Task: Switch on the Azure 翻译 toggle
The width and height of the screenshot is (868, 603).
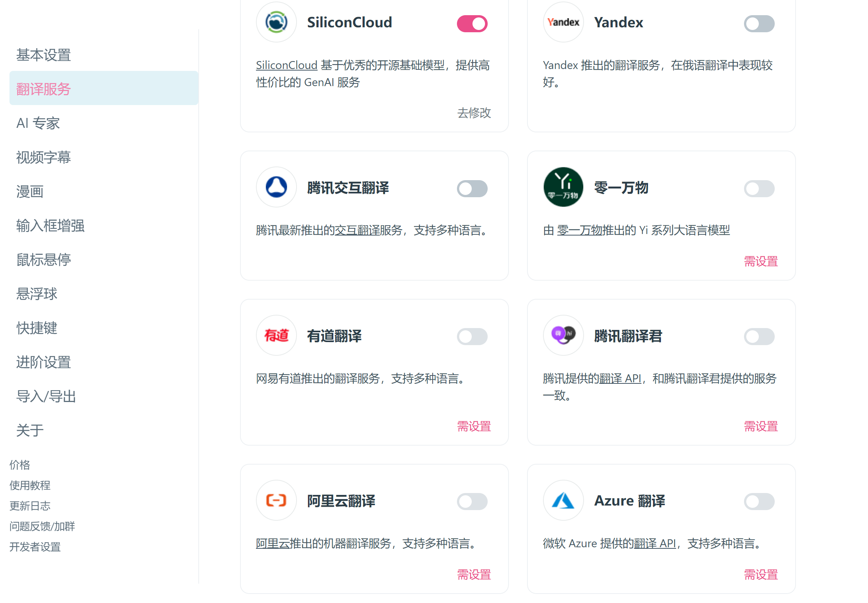Action: point(759,502)
